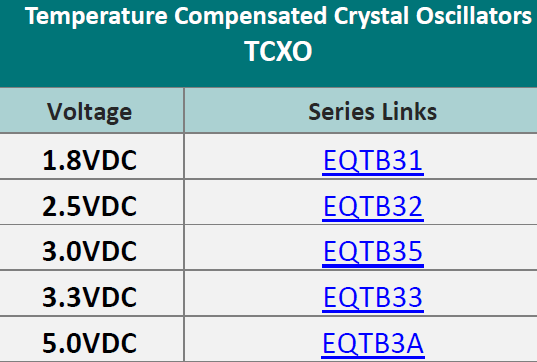Click the word Compensated in the title

point(250,17)
